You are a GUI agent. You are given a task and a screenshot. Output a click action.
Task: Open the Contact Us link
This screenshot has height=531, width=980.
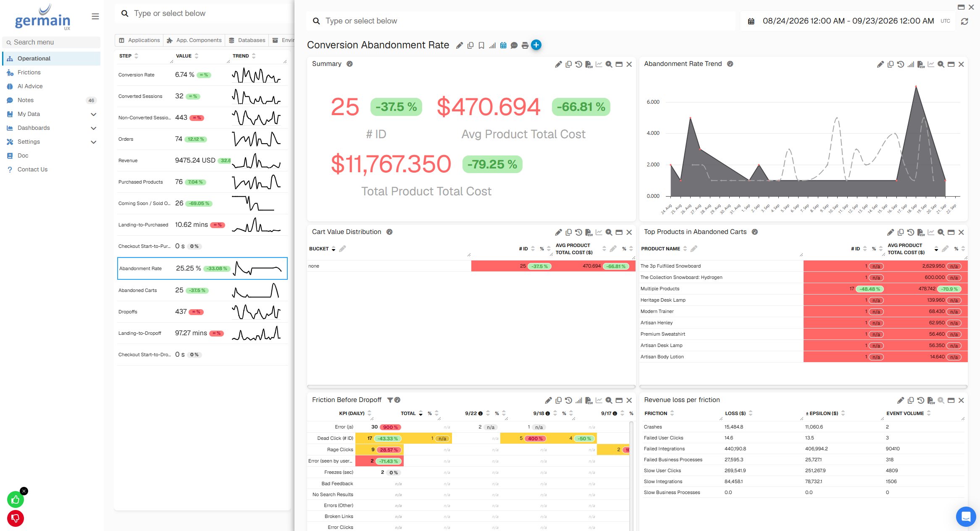pyautogui.click(x=52, y=169)
